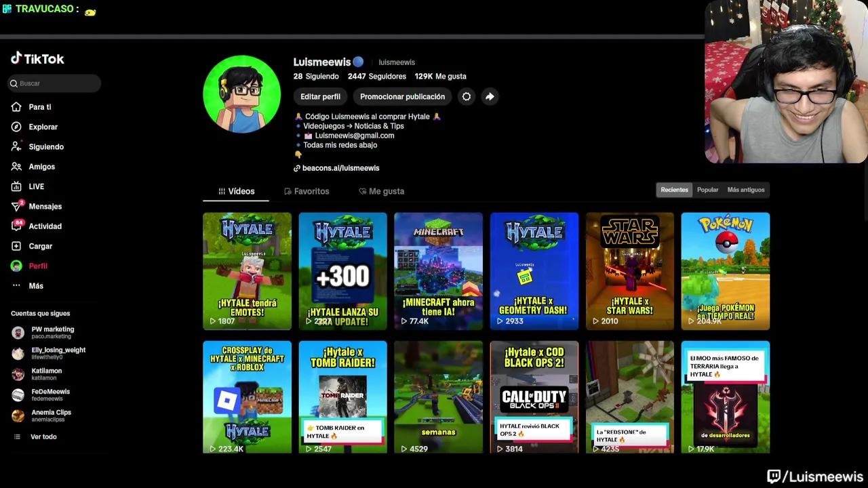
Task: Click the search magnifier icon
Action: click(x=14, y=83)
